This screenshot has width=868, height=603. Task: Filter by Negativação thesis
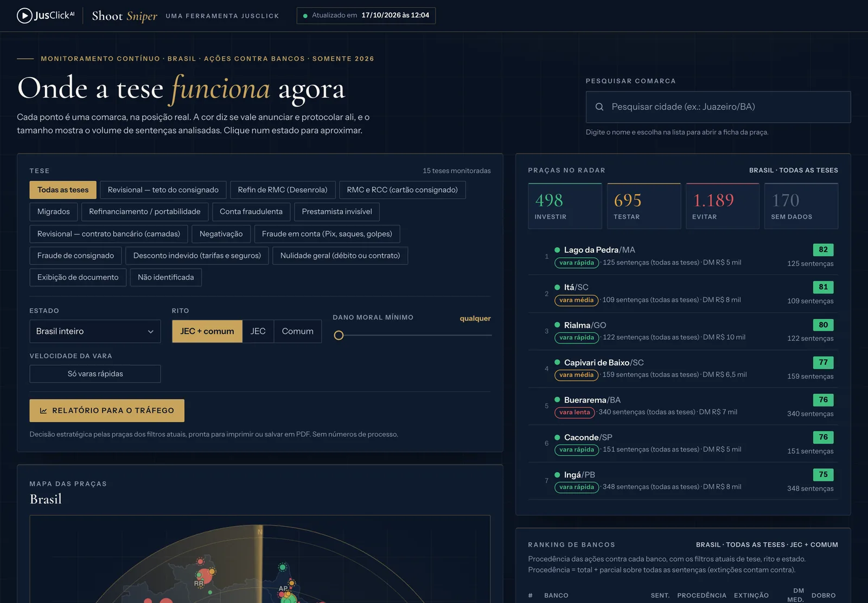[x=221, y=234]
